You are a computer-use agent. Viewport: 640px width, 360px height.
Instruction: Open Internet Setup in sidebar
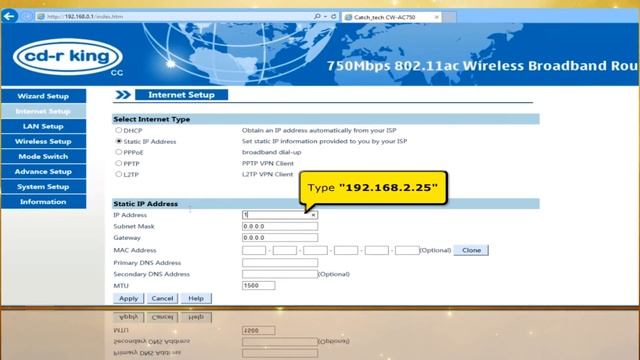click(43, 111)
